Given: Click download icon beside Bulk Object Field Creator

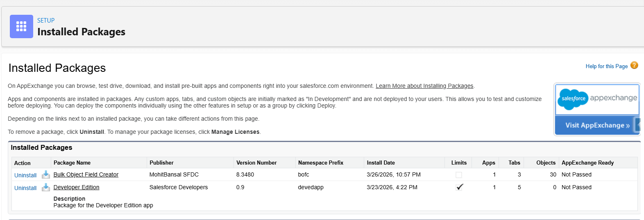Looking at the screenshot, I should pyautogui.click(x=46, y=175).
